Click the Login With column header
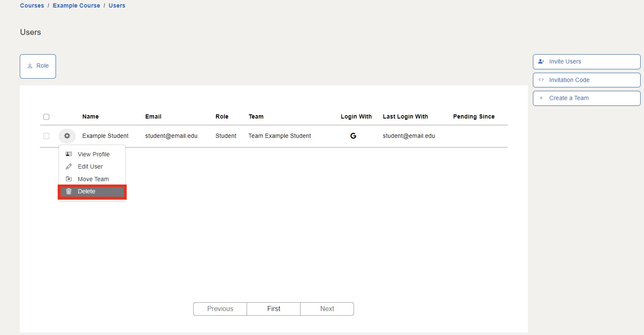644x335 pixels. [x=356, y=116]
